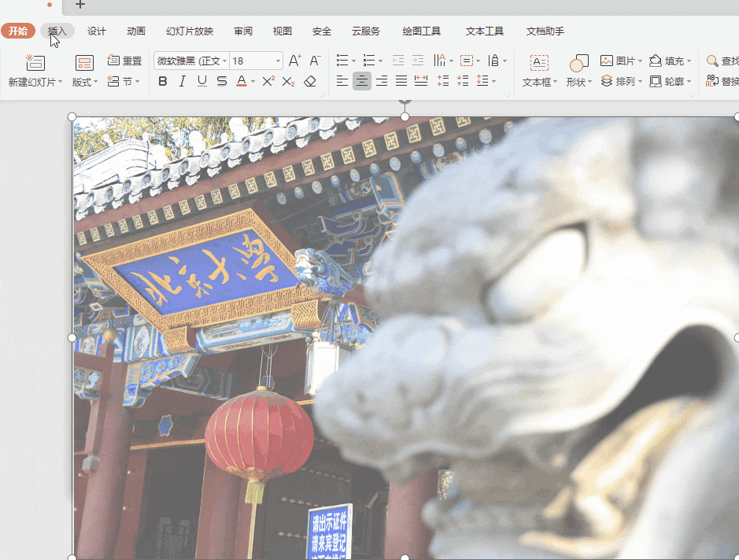
Task: Click the font color A swatch
Action: click(241, 81)
